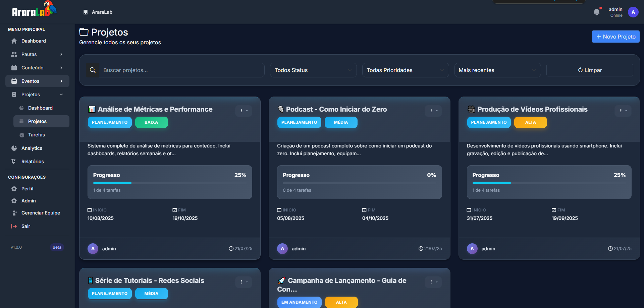Open options menu on Análise de Métricas card

pyautogui.click(x=244, y=111)
